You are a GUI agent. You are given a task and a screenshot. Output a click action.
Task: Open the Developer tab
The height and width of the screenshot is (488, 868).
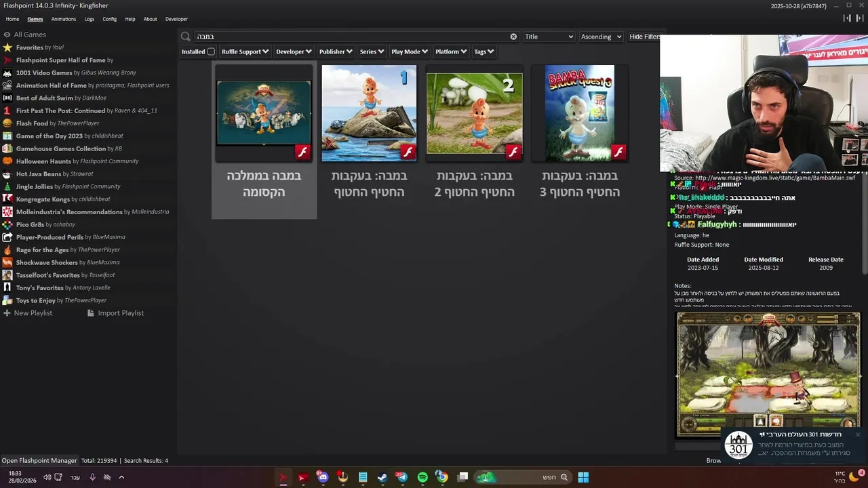176,19
